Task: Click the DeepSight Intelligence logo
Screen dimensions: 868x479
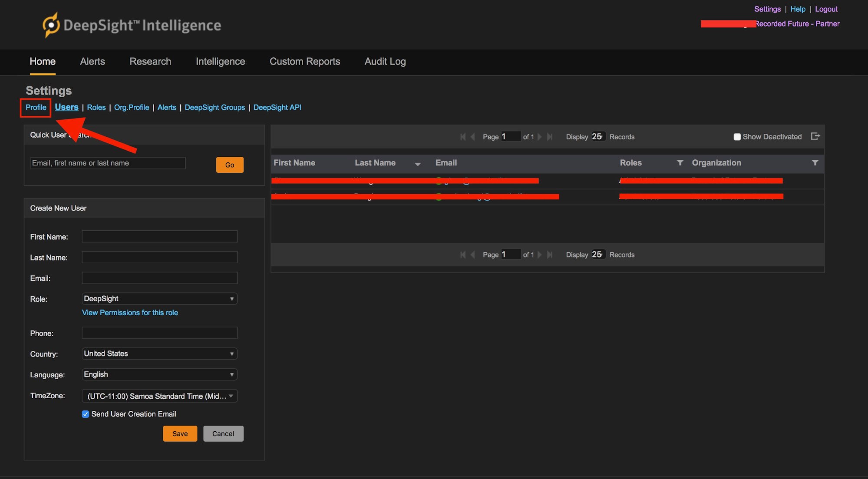Action: coord(132,25)
